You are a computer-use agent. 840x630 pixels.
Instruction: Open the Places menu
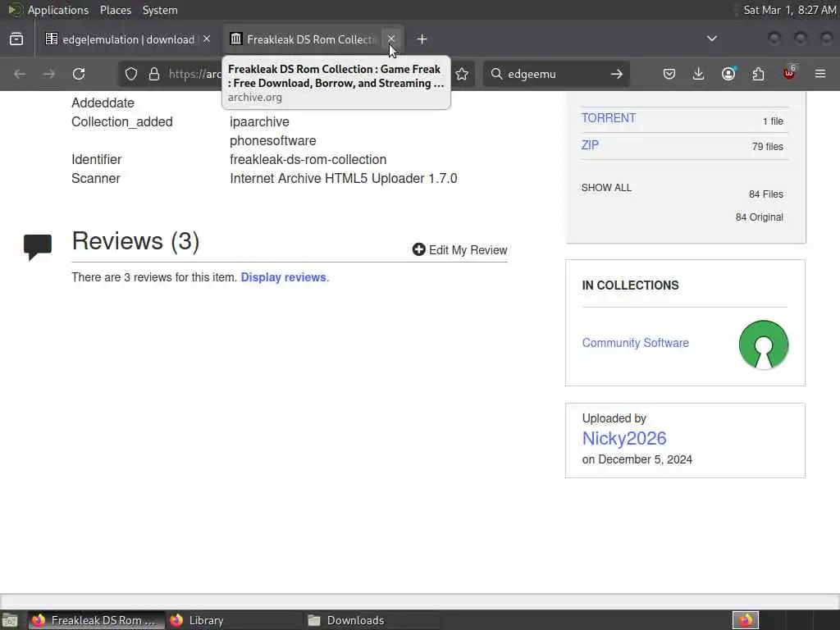click(115, 10)
